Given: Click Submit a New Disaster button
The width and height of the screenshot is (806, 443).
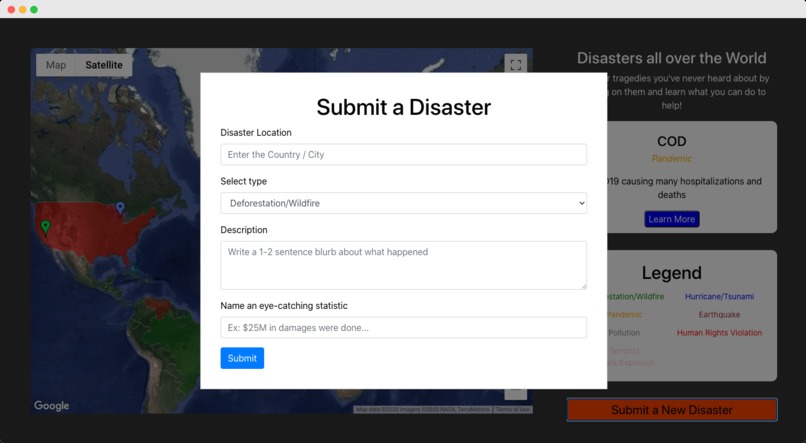Looking at the screenshot, I should 672,410.
